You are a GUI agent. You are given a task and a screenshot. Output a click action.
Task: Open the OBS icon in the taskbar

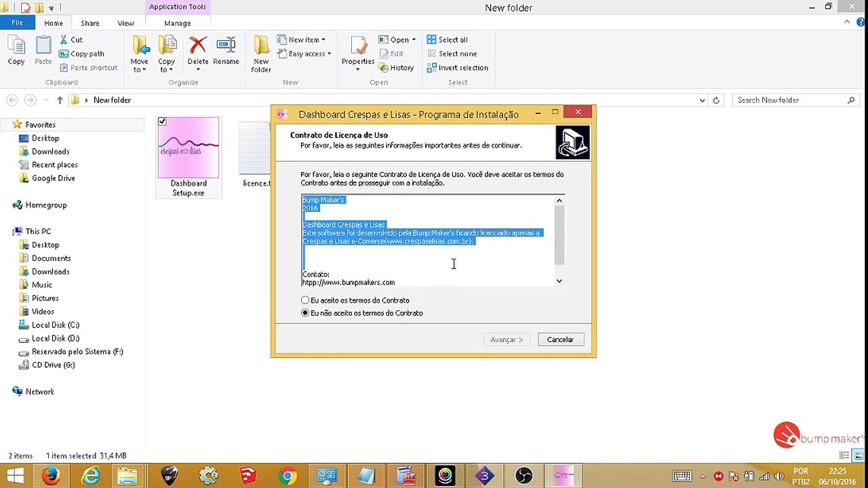click(524, 476)
